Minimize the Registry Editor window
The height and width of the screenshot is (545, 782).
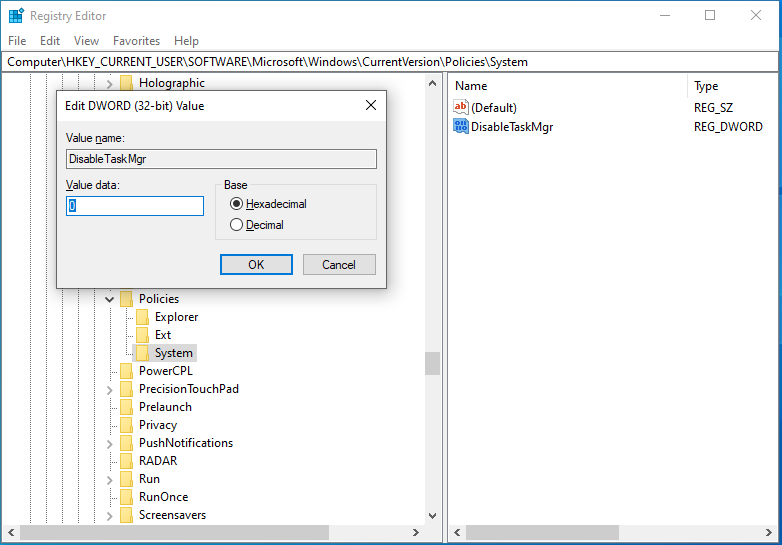[x=665, y=15]
